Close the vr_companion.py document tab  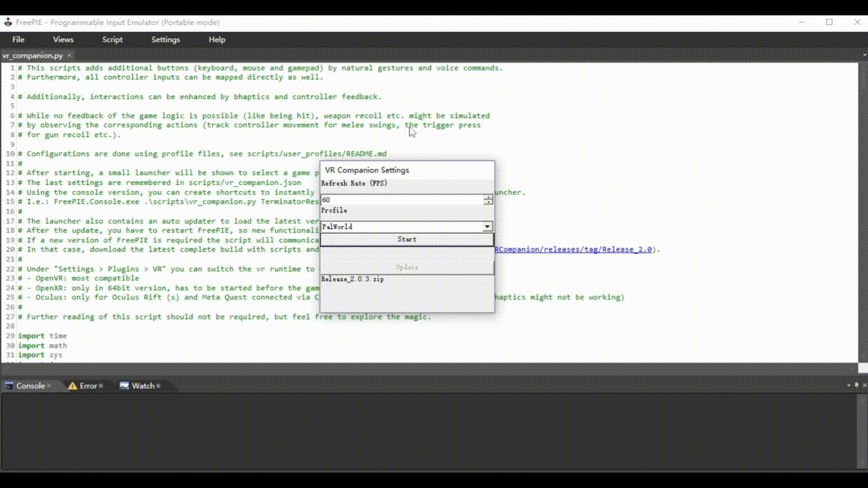point(69,56)
